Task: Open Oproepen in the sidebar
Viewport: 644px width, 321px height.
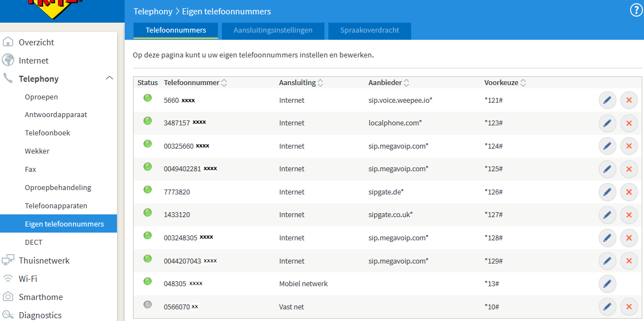Action: [x=41, y=97]
